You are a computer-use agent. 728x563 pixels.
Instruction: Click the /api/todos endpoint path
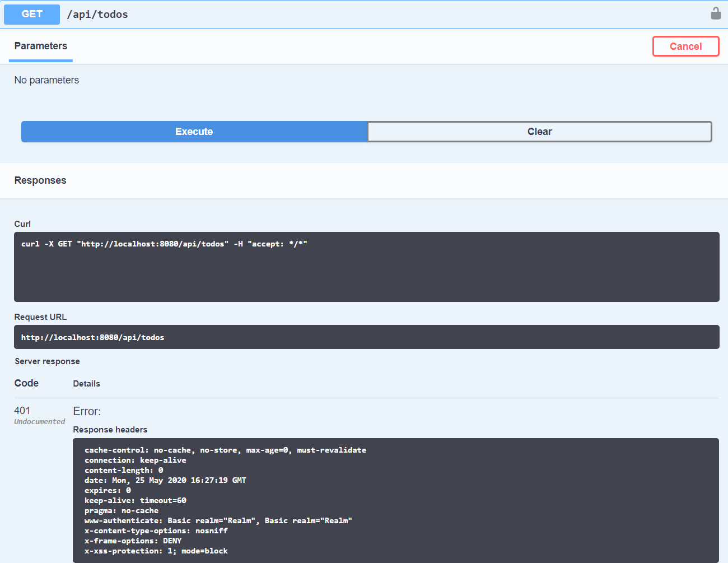[97, 15]
